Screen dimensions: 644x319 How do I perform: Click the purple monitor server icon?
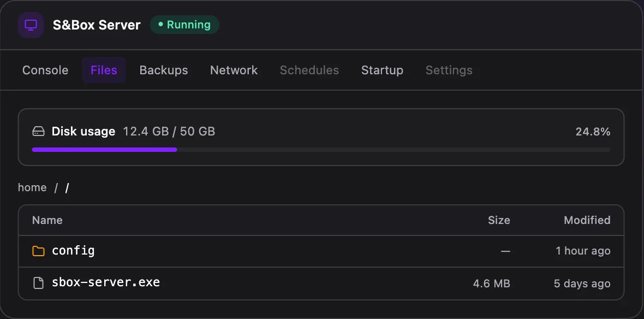31,25
